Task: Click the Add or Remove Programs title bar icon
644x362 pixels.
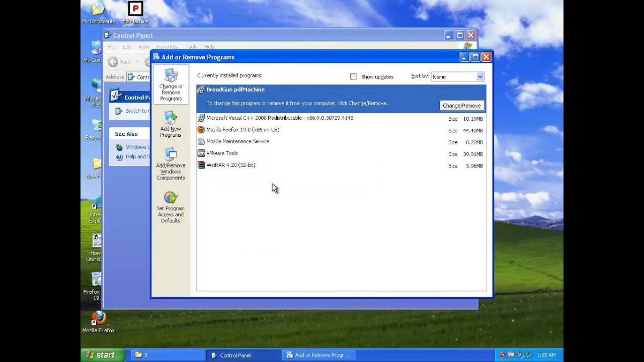Action: [x=156, y=57]
